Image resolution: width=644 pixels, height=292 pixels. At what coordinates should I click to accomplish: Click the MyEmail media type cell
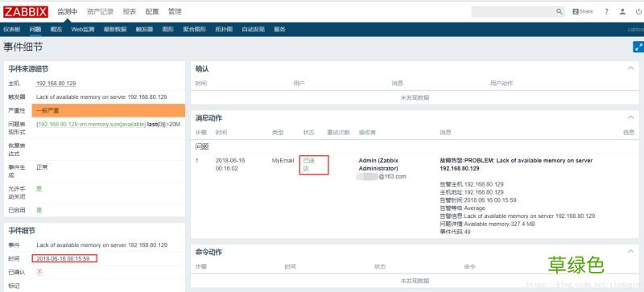(283, 161)
